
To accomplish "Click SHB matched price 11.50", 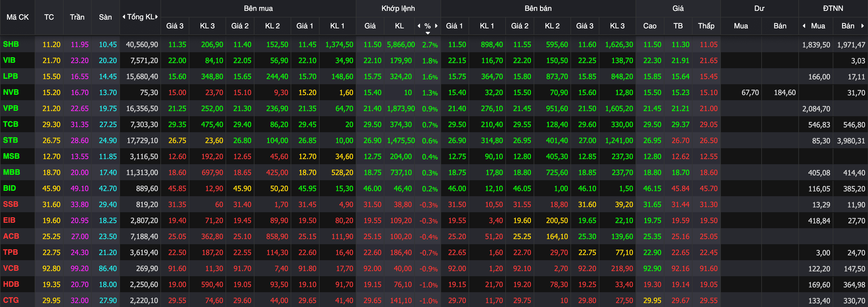I will point(372,45).
